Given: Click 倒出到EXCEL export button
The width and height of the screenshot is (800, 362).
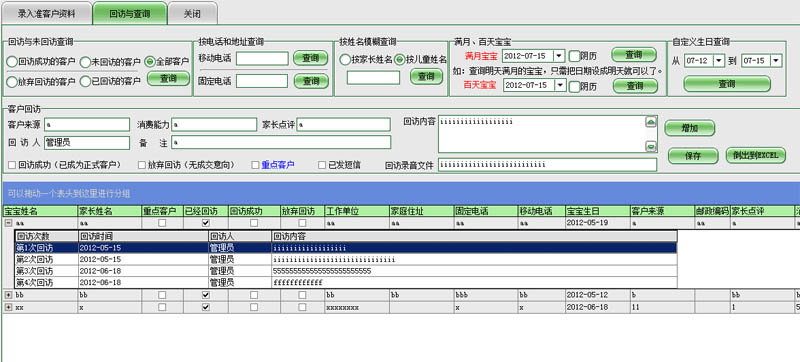Looking at the screenshot, I should point(756,155).
